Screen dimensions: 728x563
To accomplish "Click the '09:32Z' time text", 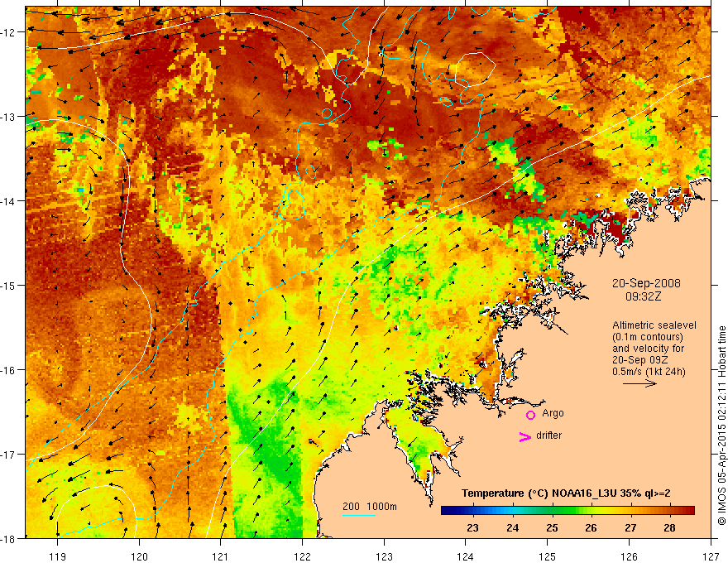I will [643, 296].
